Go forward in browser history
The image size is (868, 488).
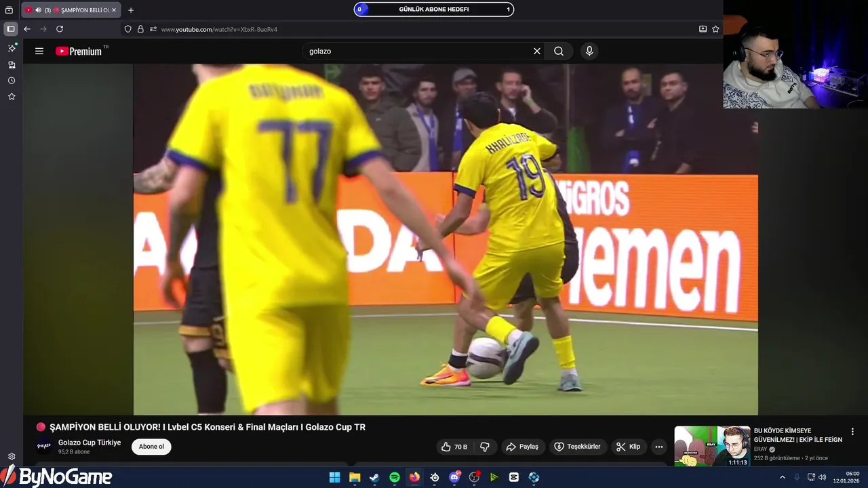click(x=43, y=29)
